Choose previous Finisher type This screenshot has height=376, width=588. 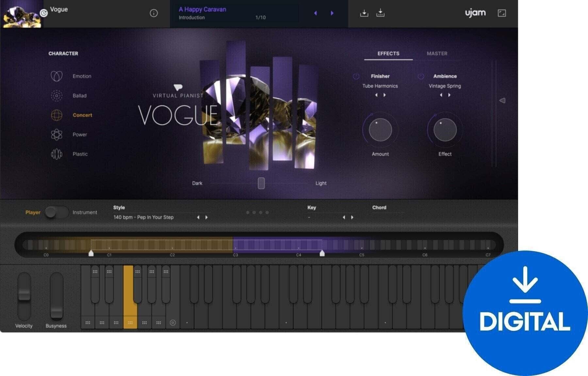376,95
